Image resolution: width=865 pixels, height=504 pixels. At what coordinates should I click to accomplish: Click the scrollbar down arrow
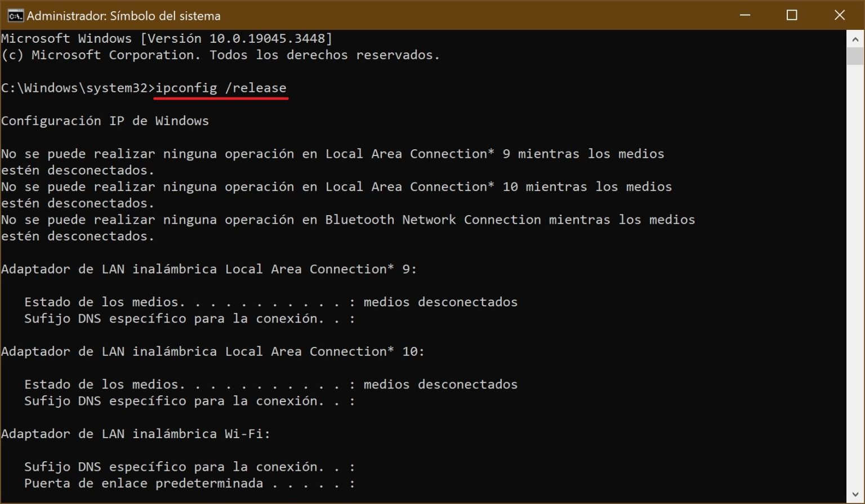(855, 494)
